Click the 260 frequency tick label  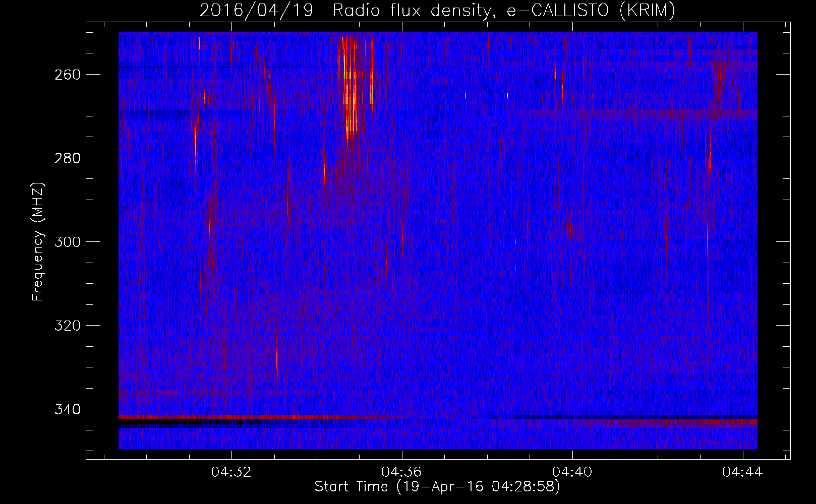click(x=68, y=75)
